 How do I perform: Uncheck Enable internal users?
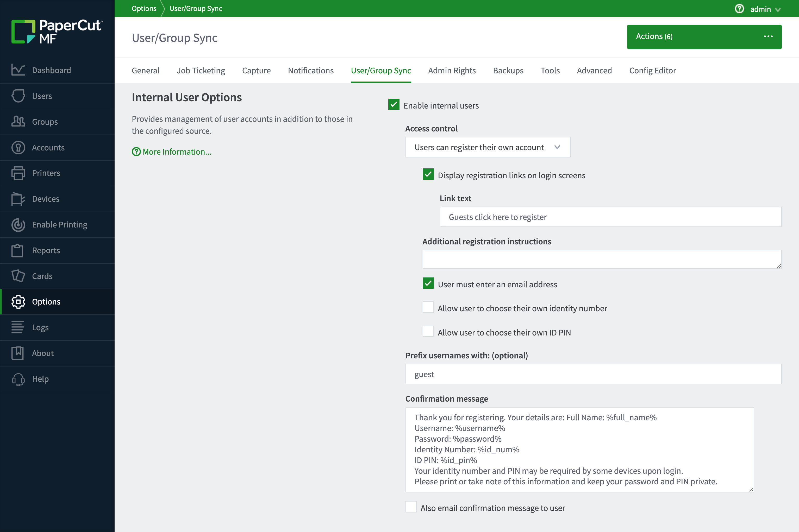(x=394, y=105)
